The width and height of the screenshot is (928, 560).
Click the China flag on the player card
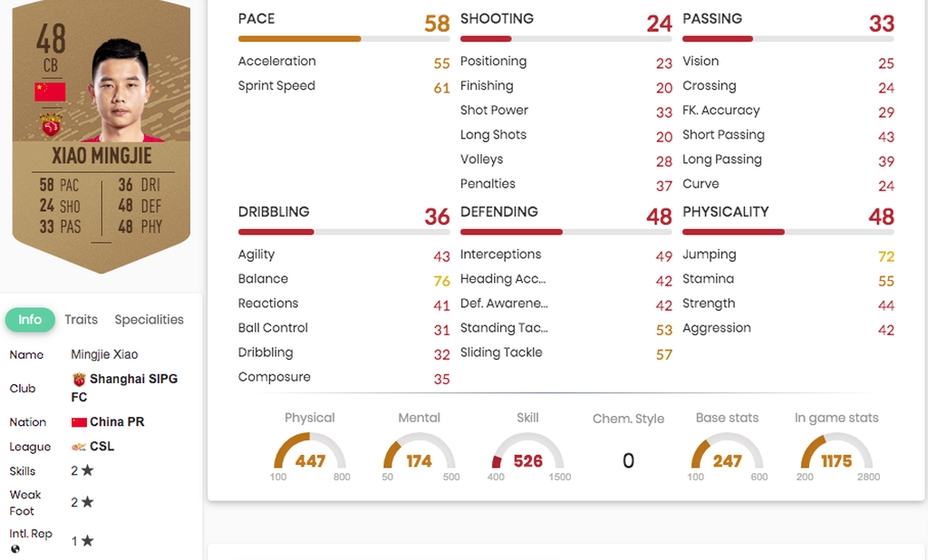[x=51, y=92]
